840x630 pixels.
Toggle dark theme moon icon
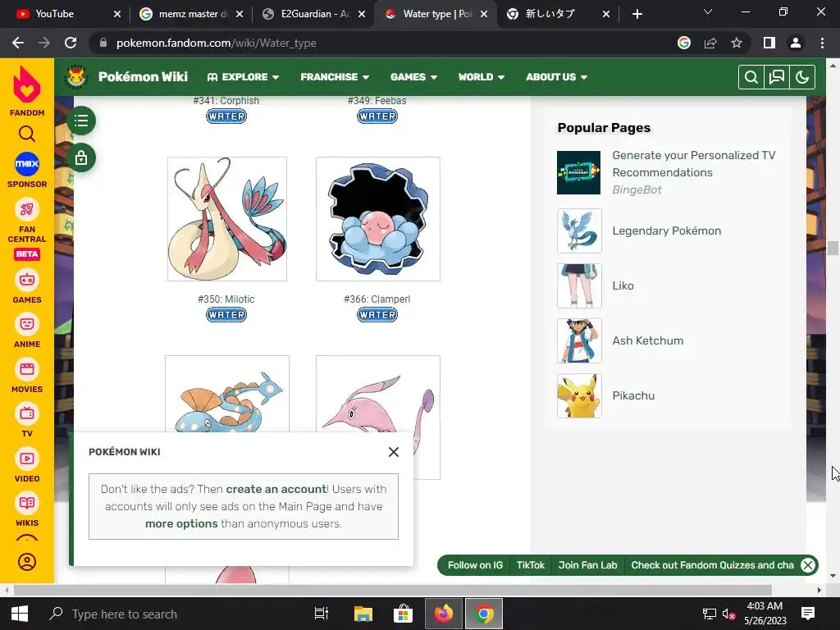[802, 77]
